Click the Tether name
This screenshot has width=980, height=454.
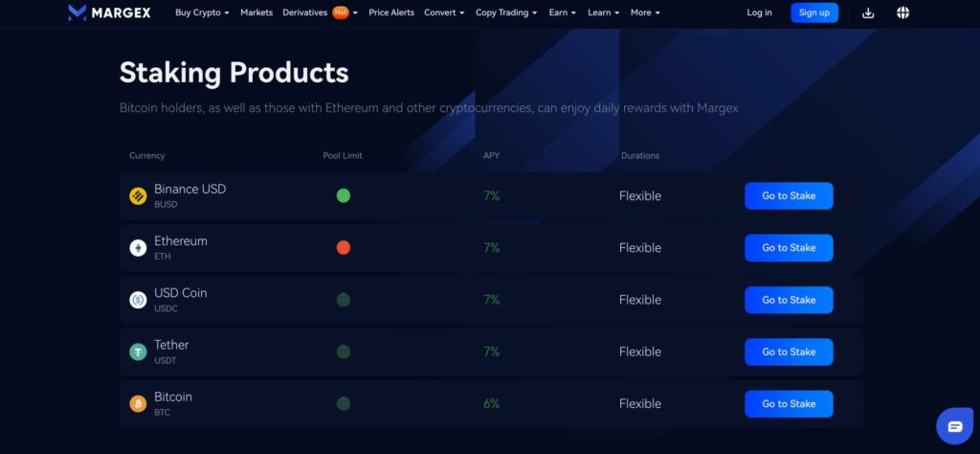point(171,345)
